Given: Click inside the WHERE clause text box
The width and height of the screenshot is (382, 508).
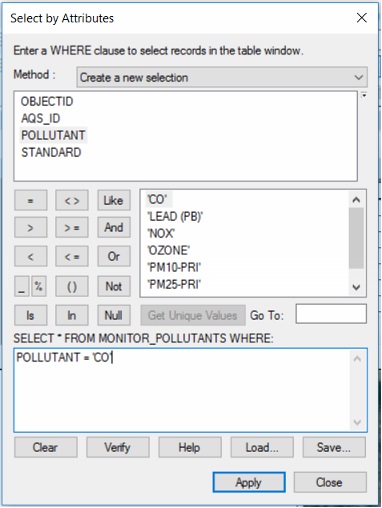Looking at the screenshot, I should (x=190, y=390).
